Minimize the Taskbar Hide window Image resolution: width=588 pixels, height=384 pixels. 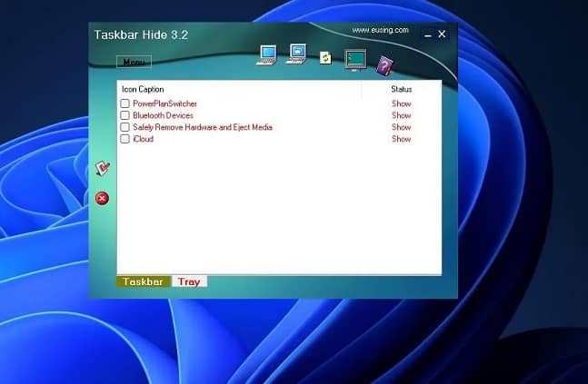428,34
